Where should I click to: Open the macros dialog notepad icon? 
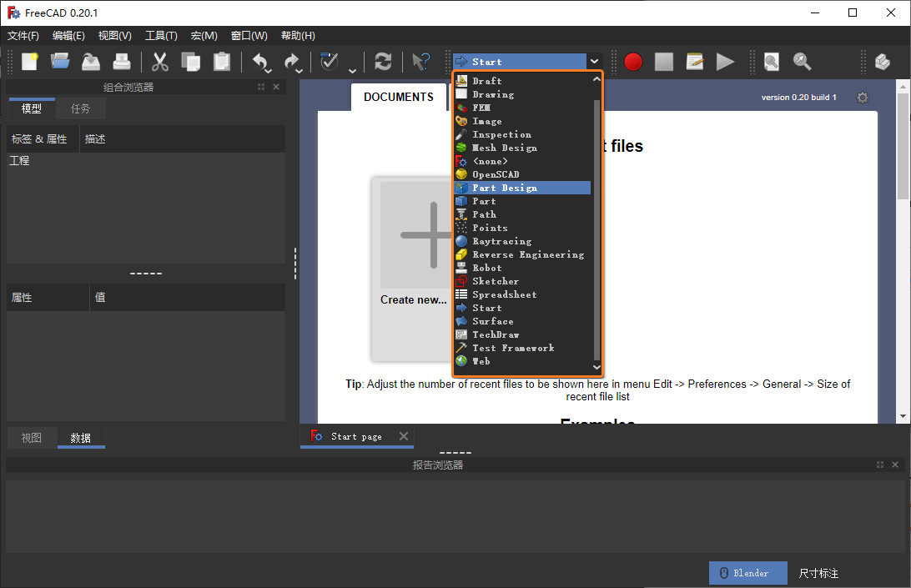click(695, 61)
